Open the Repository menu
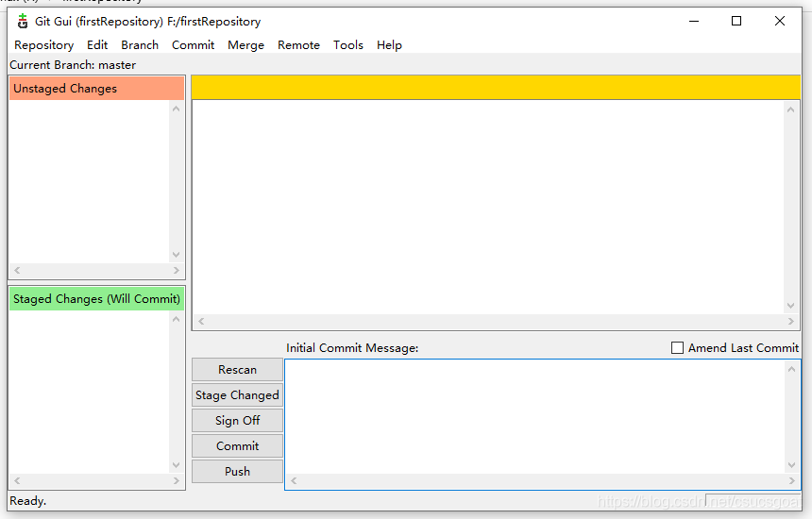The width and height of the screenshot is (812, 519). [44, 45]
